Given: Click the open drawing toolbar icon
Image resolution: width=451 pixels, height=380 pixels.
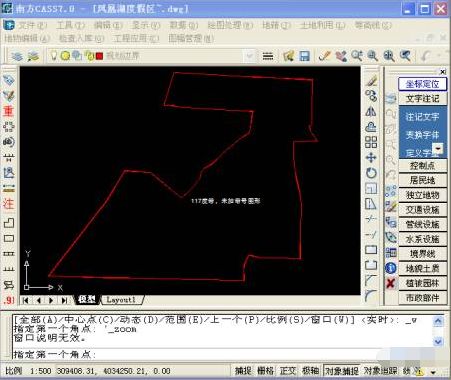Looking at the screenshot, I should click(289, 56).
